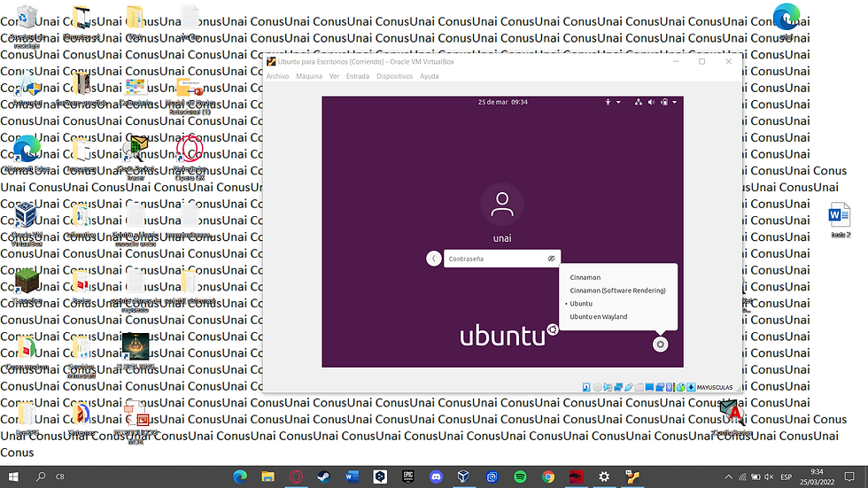Click the network adapters status icon
The height and width of the screenshot is (488, 868).
[618, 387]
